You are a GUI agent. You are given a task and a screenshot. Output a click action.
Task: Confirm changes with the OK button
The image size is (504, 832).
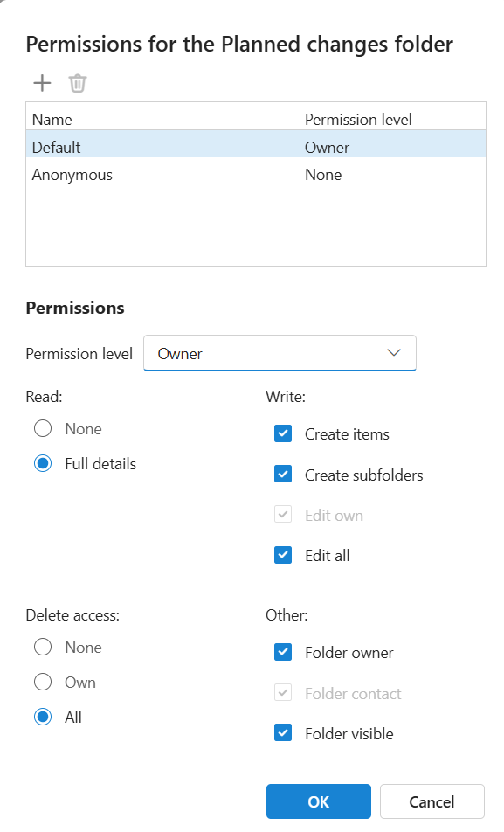(318, 801)
